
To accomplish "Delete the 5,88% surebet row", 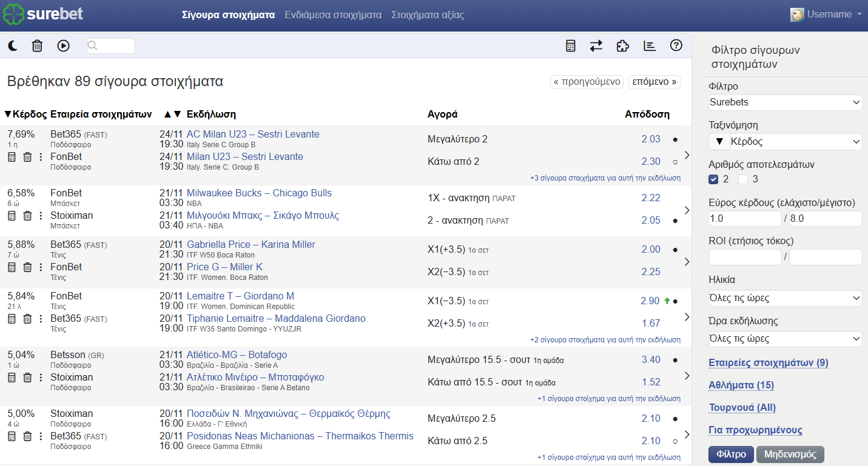I will [27, 267].
